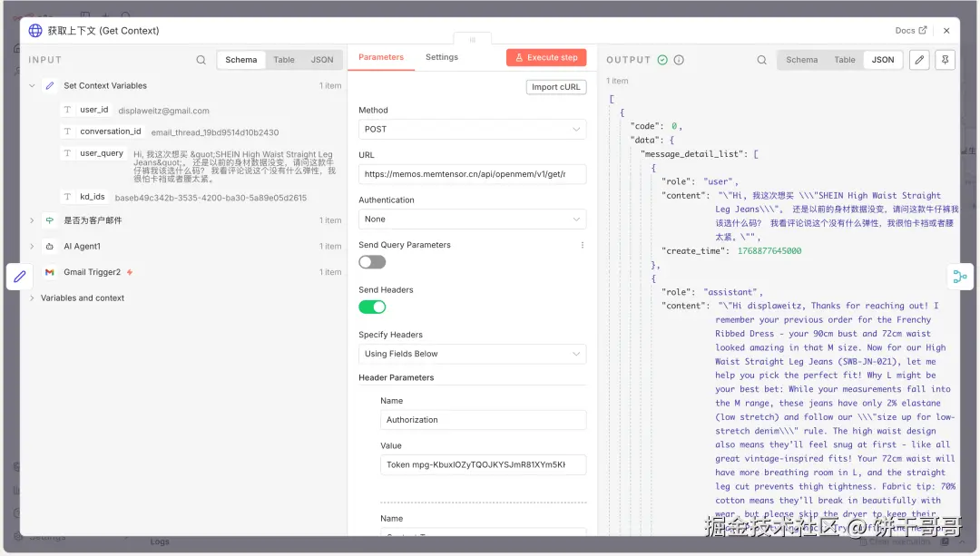Click the Gmail Trigger2 Gmail icon
Viewport: 980px width, 556px height.
(x=50, y=272)
